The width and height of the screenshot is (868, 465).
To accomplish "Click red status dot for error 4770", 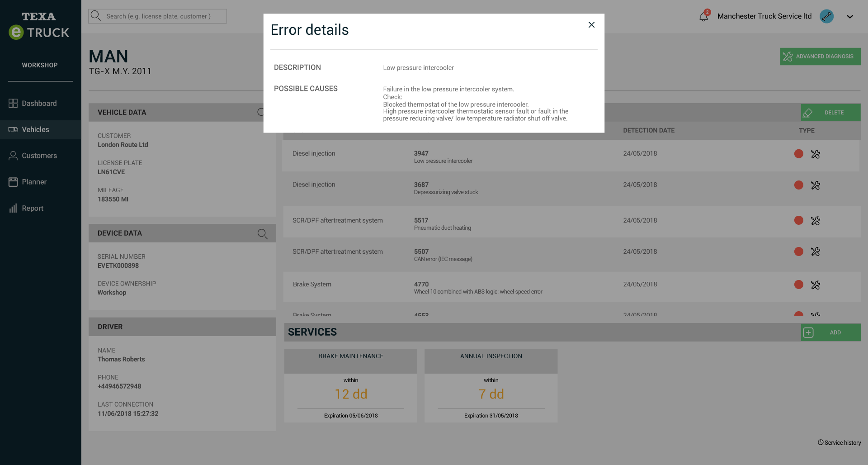I will [x=799, y=285].
